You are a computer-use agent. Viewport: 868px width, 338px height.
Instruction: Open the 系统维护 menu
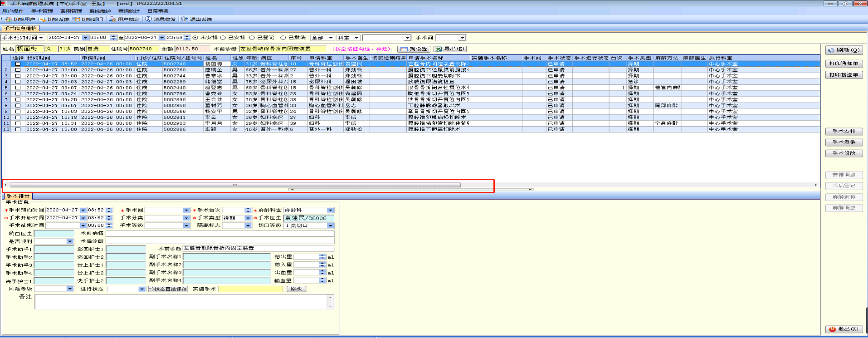[100, 11]
